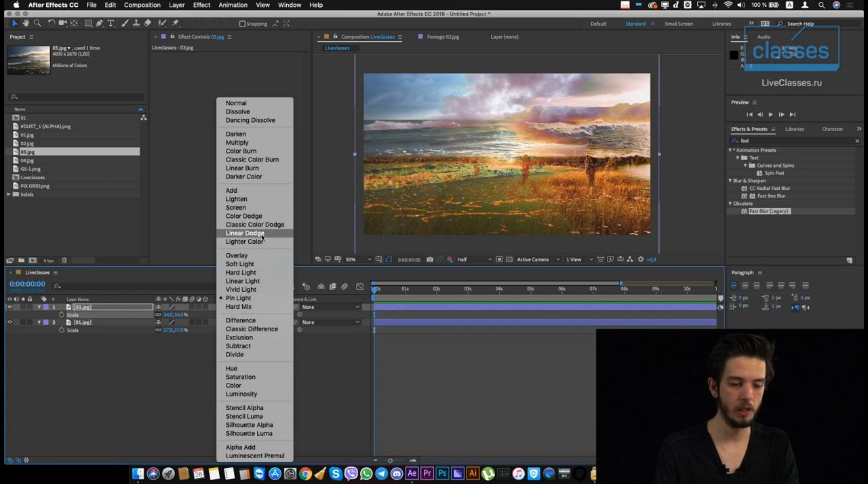Viewport: 868px width, 484px height.
Task: Expand the Obsolete effects category
Action: pyautogui.click(x=730, y=203)
